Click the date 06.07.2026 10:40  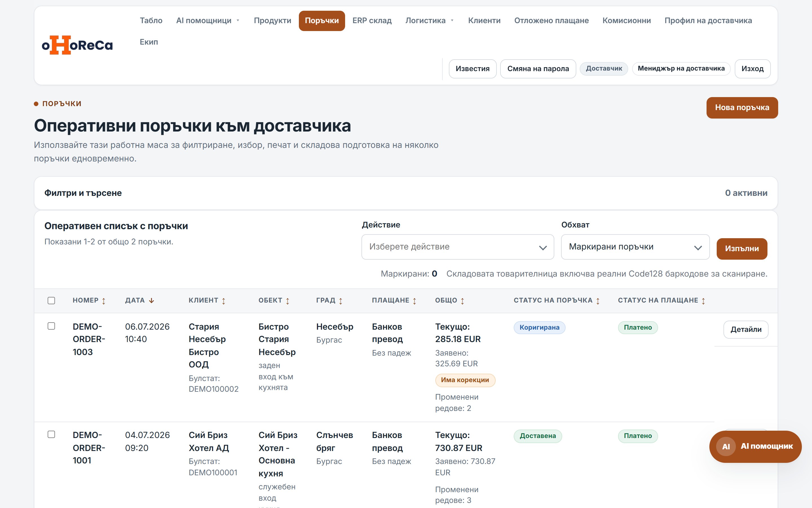[x=147, y=333]
